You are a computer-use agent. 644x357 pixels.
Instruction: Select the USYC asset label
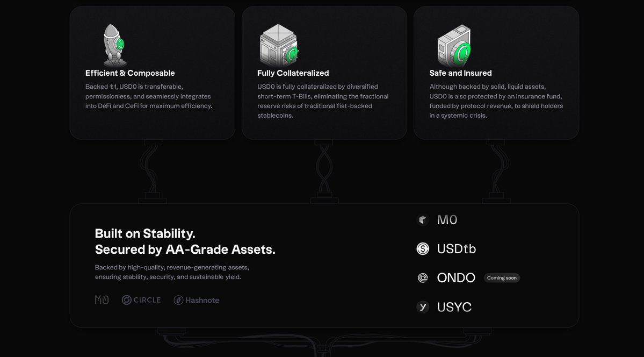coord(454,307)
